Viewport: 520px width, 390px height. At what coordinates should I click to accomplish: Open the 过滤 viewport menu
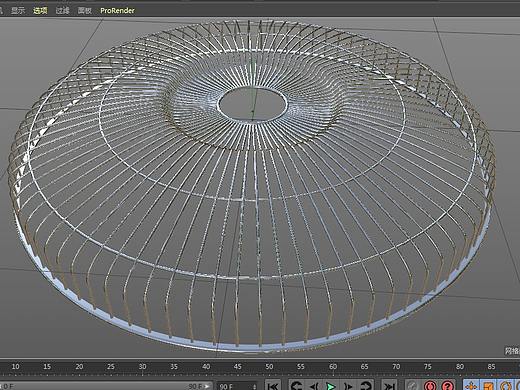62,10
